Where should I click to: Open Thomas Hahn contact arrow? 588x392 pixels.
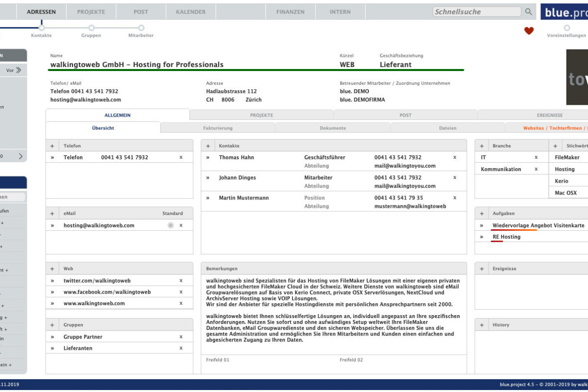(208, 157)
